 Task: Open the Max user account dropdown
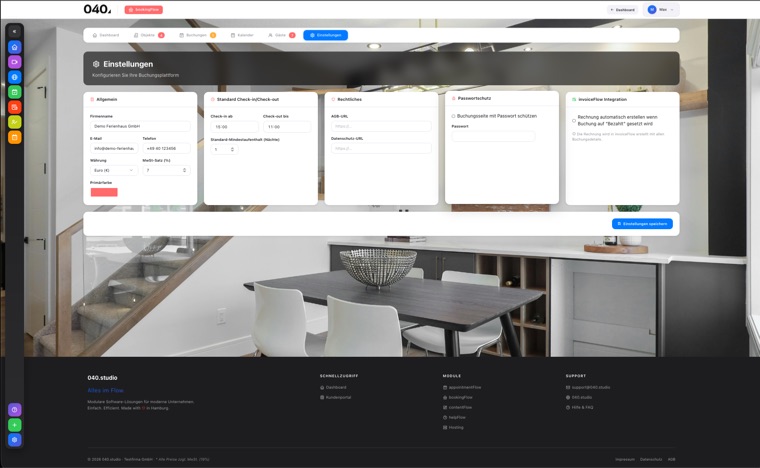661,10
